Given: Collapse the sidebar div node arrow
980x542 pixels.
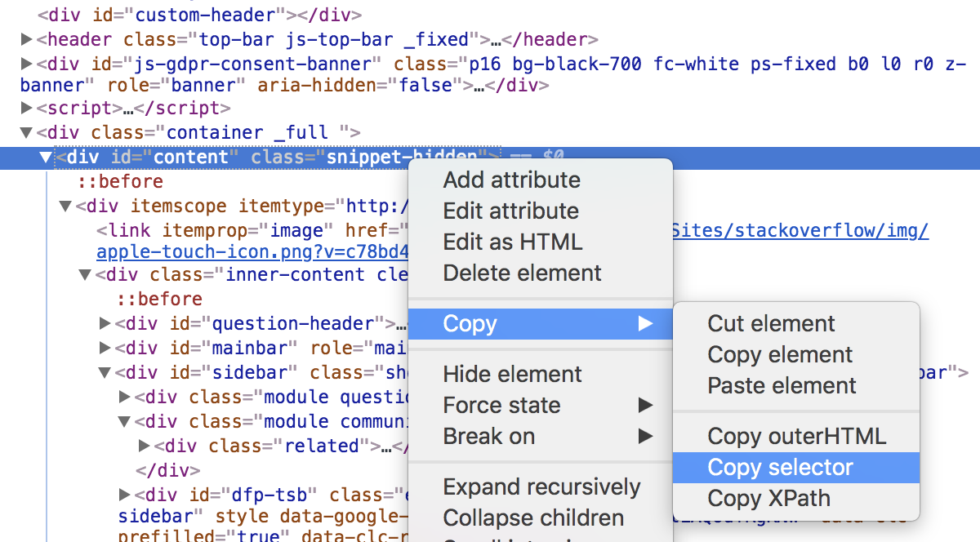Looking at the screenshot, I should 105,373.
